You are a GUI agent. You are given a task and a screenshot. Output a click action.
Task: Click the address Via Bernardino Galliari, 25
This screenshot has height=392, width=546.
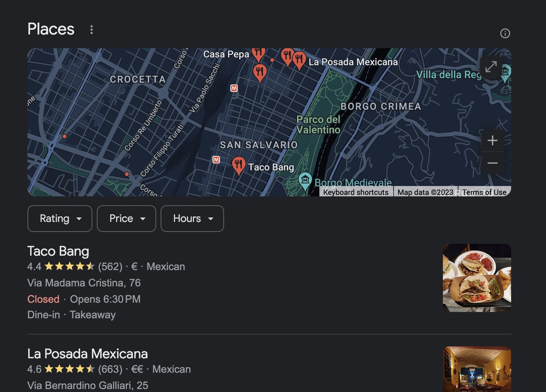[x=88, y=385]
